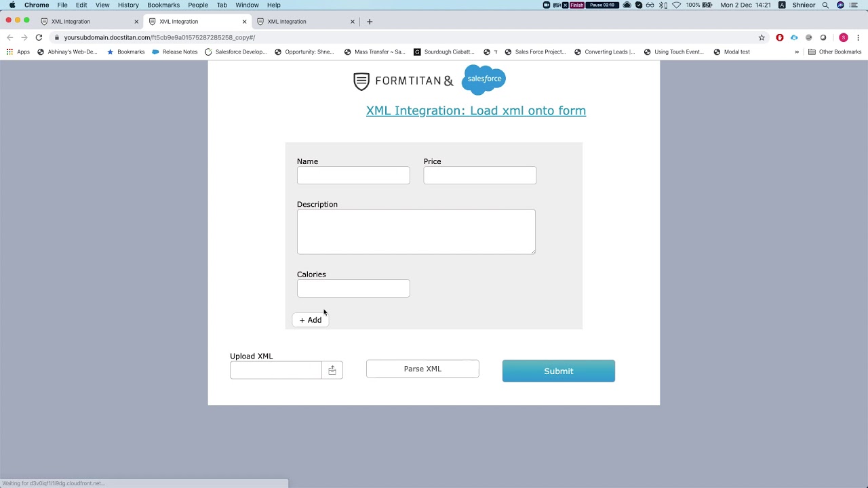Open the Notification Center list icon
The height and width of the screenshot is (488, 868).
[854, 5]
